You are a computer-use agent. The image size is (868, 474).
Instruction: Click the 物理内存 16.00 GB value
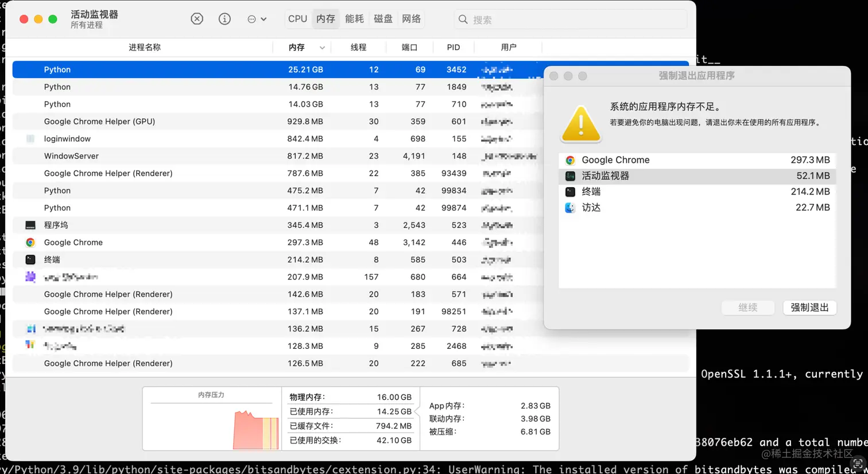tap(394, 397)
